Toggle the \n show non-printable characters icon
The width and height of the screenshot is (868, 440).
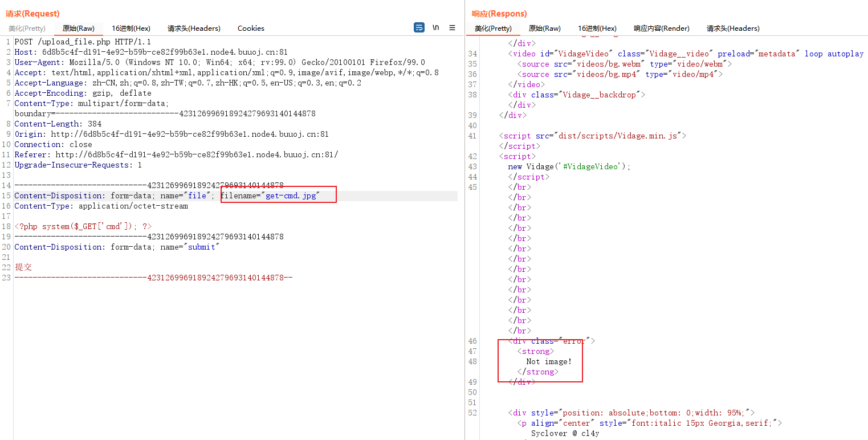[436, 27]
